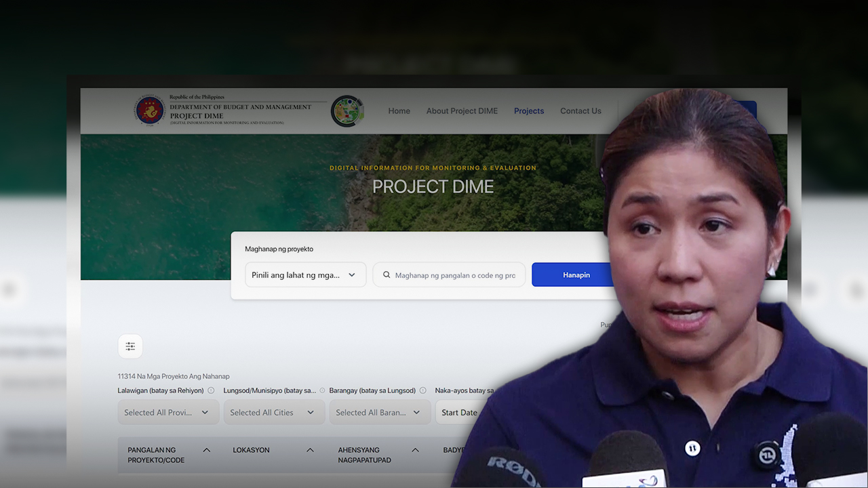Viewport: 868px width, 488px height.
Task: Click the magnifier icon in the search field
Action: coord(387,275)
